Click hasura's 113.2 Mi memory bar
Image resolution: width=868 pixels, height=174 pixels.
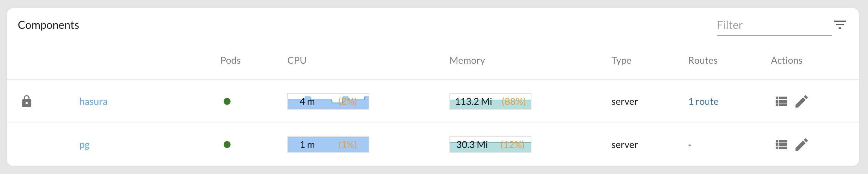pos(490,101)
